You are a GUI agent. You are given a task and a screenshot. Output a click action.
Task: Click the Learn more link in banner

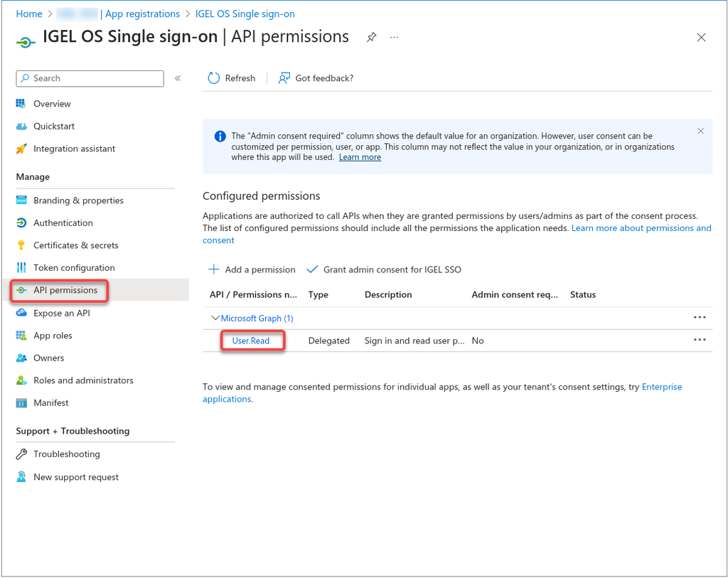[360, 157]
